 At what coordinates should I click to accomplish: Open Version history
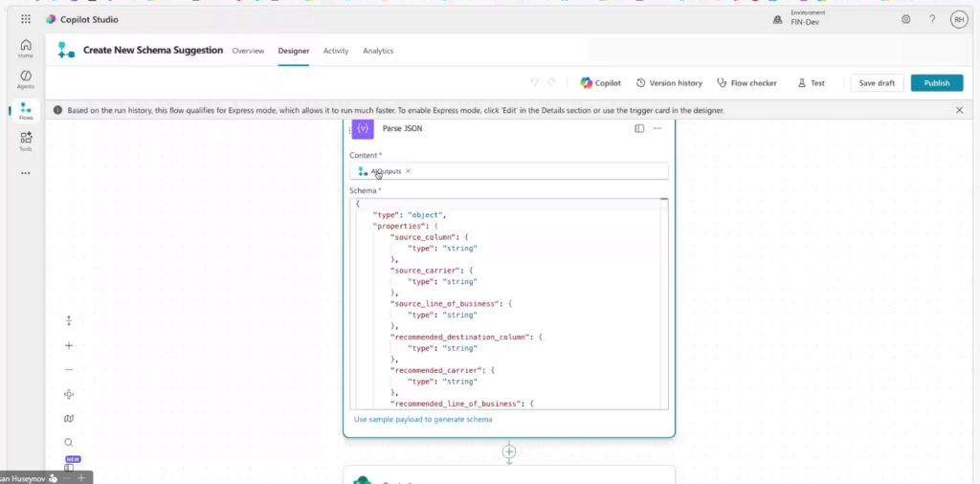tap(669, 83)
